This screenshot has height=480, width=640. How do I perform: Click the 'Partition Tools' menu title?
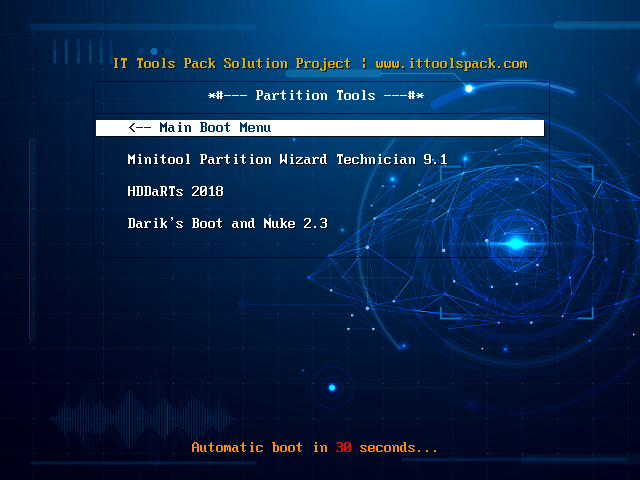pyautogui.click(x=316, y=96)
